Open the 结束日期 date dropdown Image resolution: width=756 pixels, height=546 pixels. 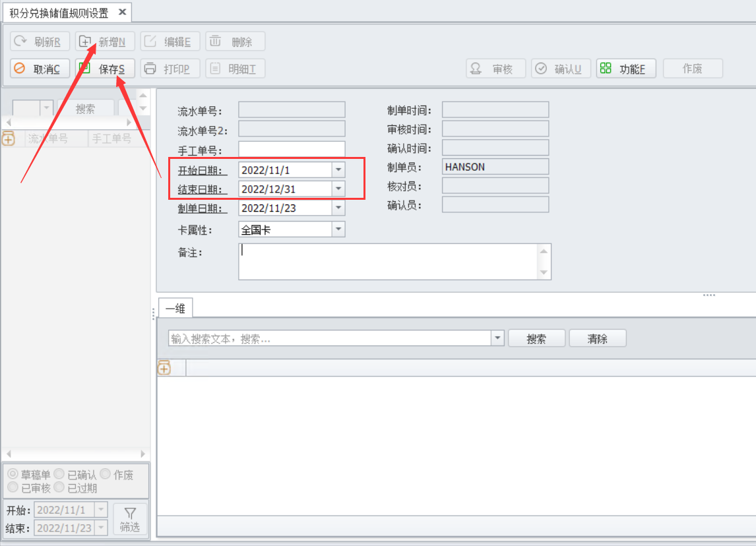[x=338, y=189]
